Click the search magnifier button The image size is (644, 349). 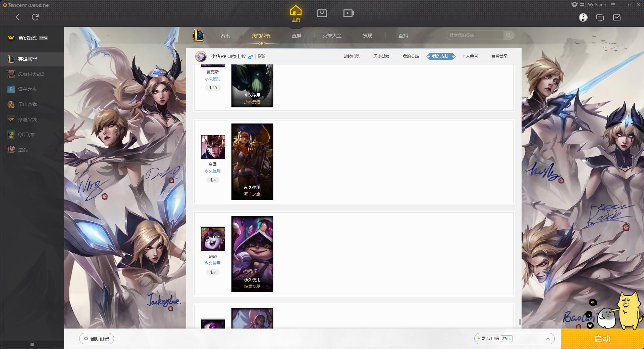coord(508,35)
